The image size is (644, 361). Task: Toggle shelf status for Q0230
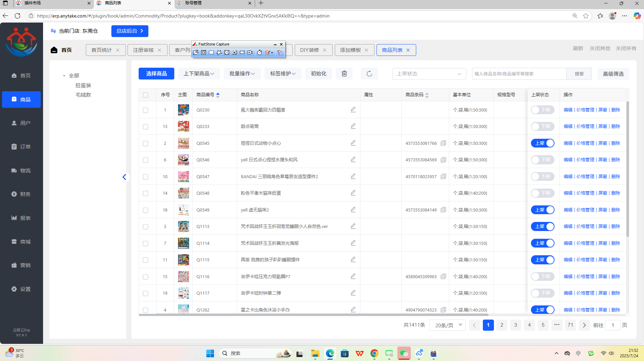[x=542, y=110]
